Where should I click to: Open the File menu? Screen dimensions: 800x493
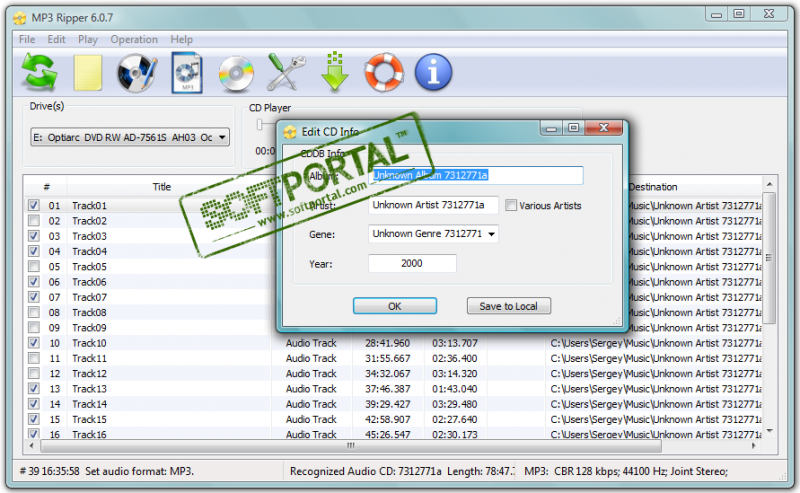[27, 39]
